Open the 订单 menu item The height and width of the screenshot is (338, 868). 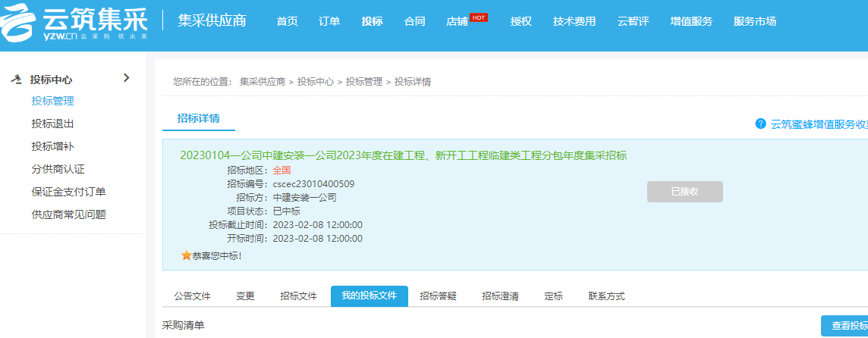point(329,21)
